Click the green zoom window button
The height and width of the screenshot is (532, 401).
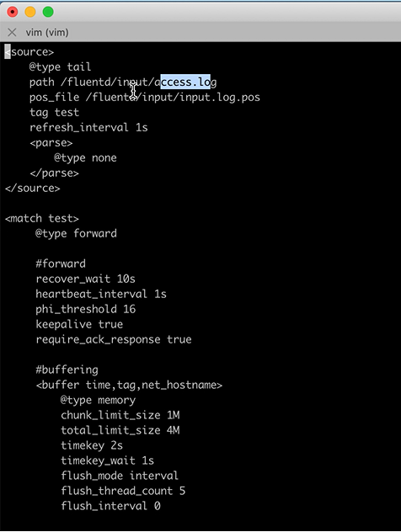tap(48, 12)
